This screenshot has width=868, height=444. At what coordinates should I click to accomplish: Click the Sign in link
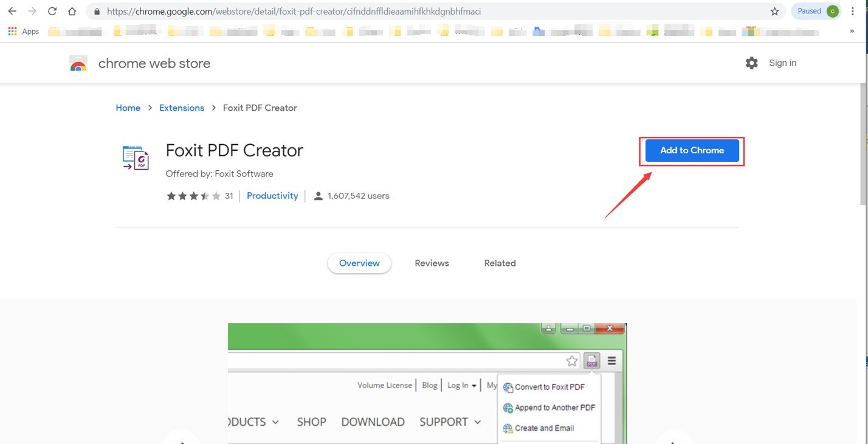[x=782, y=63]
